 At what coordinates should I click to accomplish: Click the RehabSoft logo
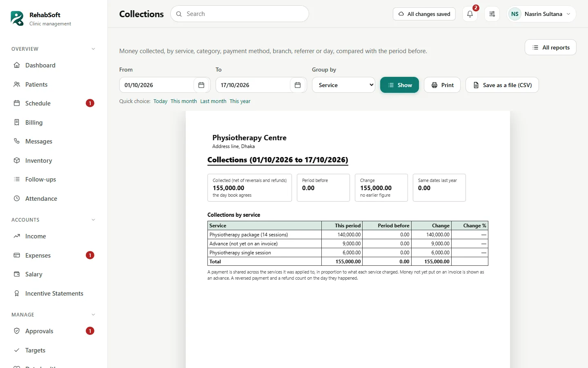(x=17, y=18)
